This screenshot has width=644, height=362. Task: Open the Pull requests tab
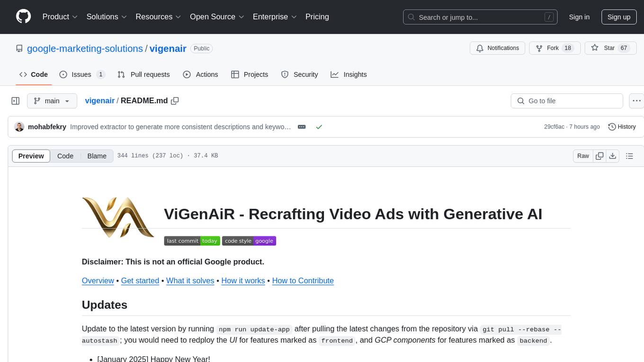pyautogui.click(x=143, y=74)
